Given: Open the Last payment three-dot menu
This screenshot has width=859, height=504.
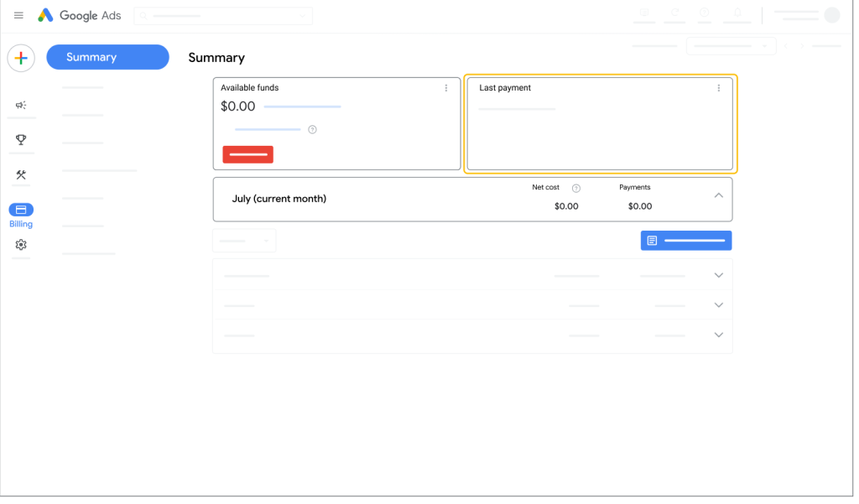Looking at the screenshot, I should [718, 87].
